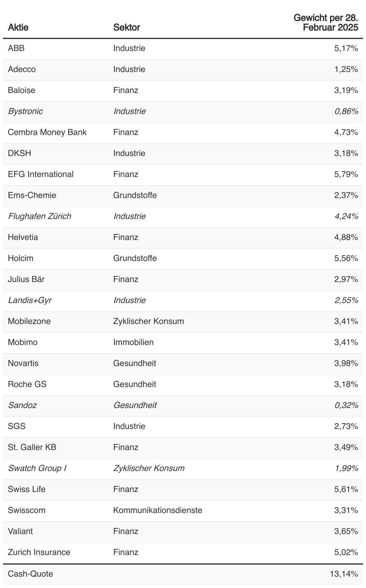Image resolution: width=366 pixels, height=588 pixels.
Task: Select the Adecco stock name
Action: tap(22, 69)
